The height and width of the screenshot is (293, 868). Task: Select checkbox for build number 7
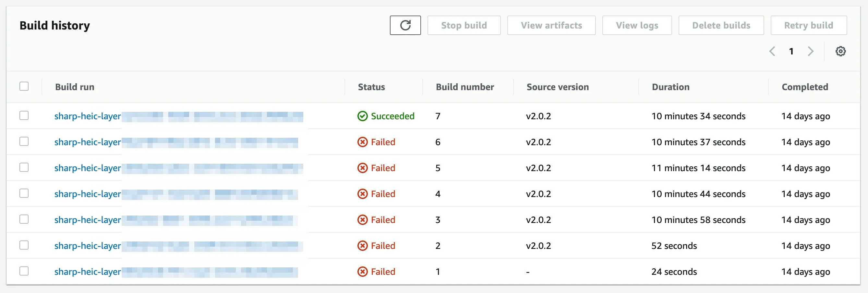24,115
